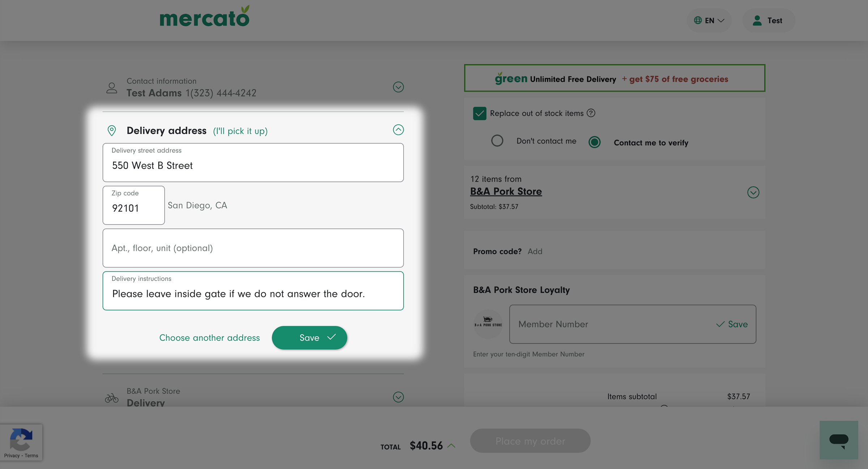
Task: Click the green Save address button
Action: pos(310,337)
